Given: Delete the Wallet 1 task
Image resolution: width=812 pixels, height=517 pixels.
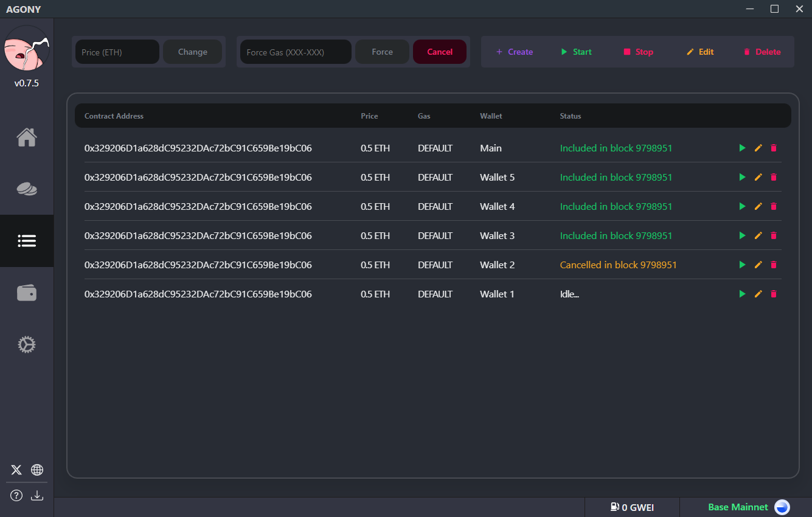Looking at the screenshot, I should pyautogui.click(x=774, y=294).
